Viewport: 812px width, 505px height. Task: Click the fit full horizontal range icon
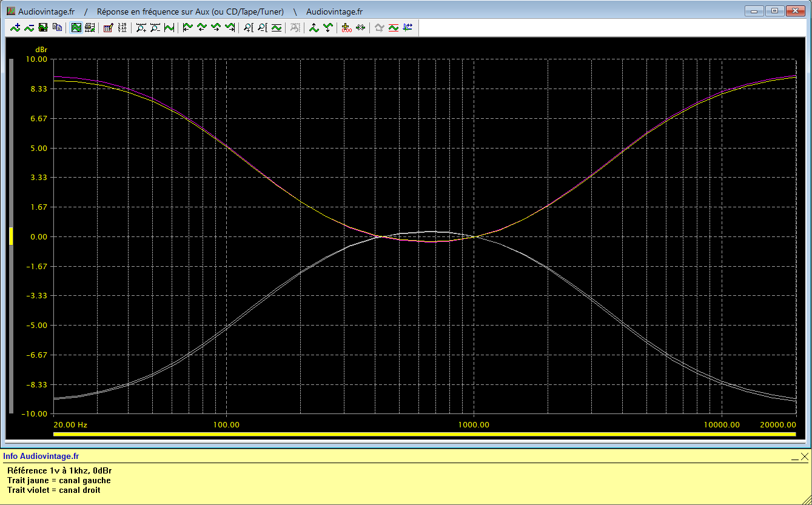click(170, 27)
